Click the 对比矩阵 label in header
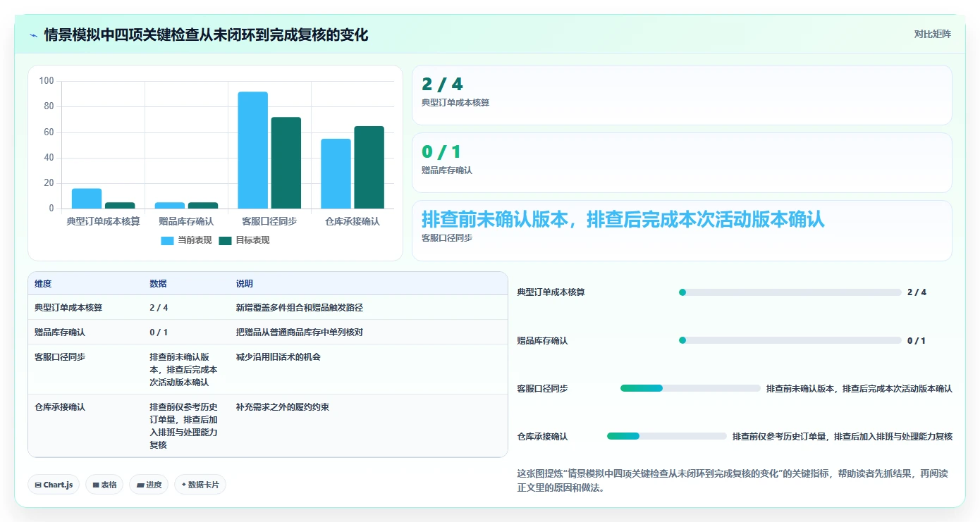 tap(932, 34)
